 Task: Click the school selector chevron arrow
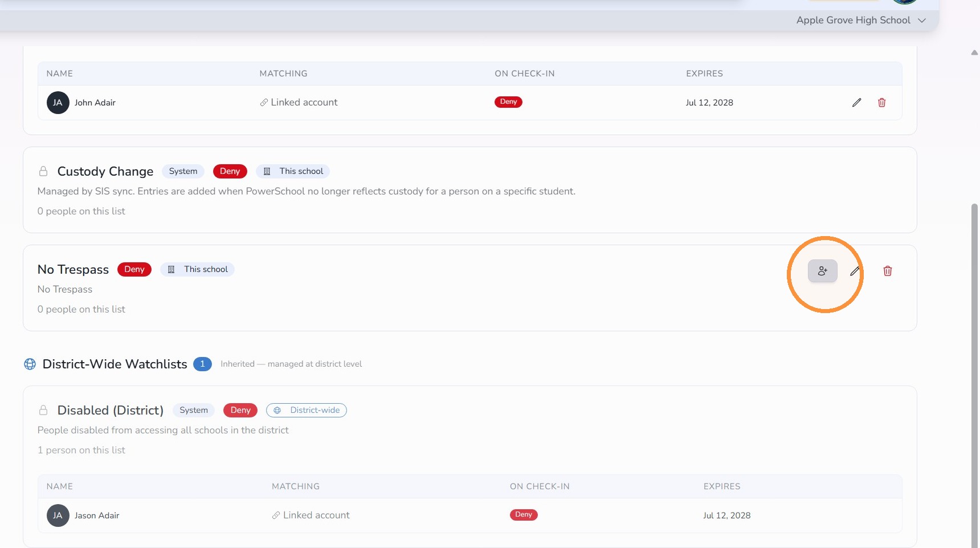(x=921, y=21)
